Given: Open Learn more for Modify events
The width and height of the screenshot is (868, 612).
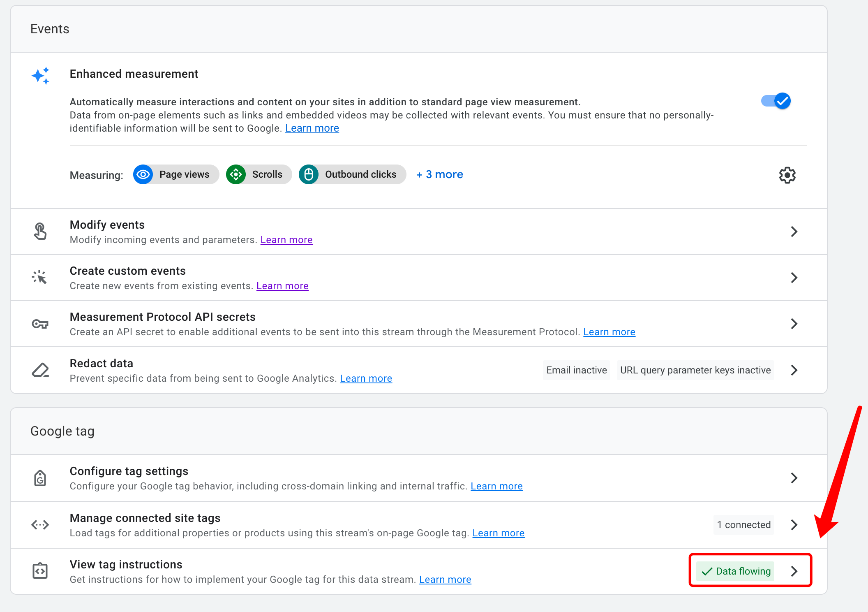Looking at the screenshot, I should click(286, 240).
